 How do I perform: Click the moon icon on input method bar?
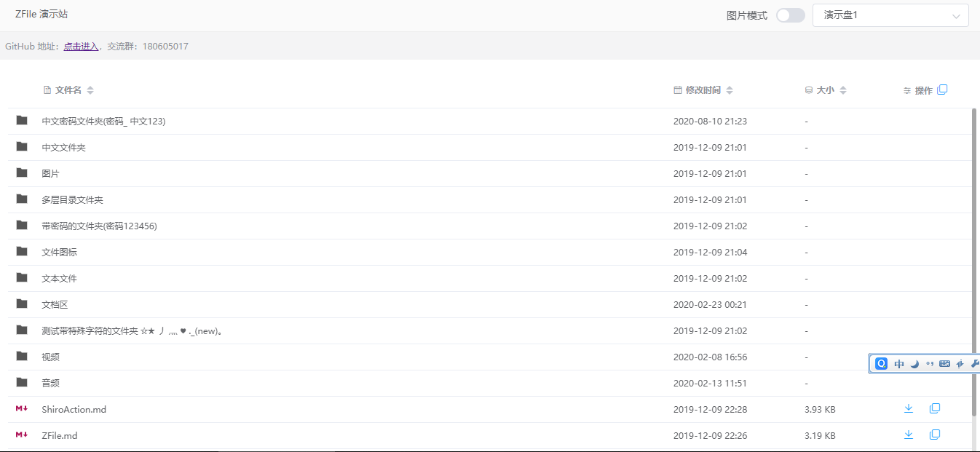(x=914, y=364)
